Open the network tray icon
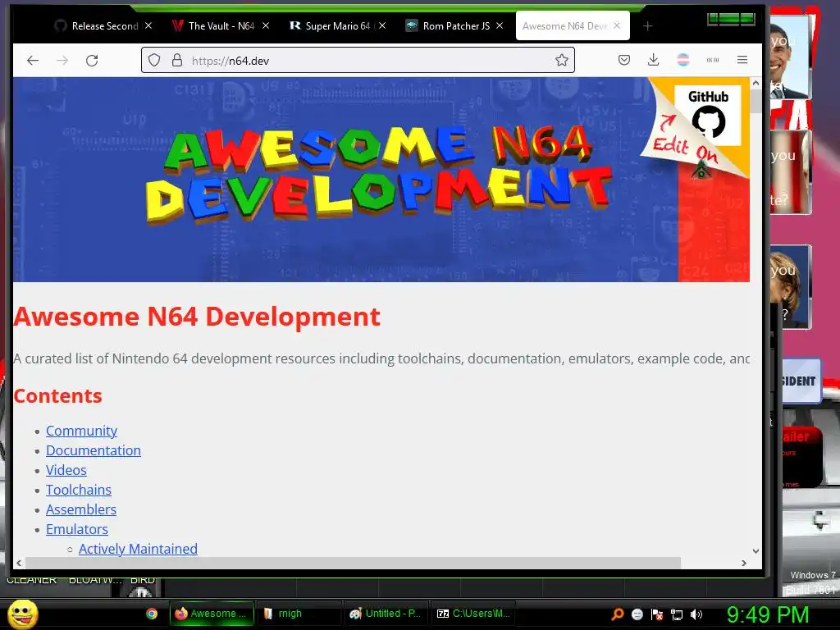 (677, 614)
